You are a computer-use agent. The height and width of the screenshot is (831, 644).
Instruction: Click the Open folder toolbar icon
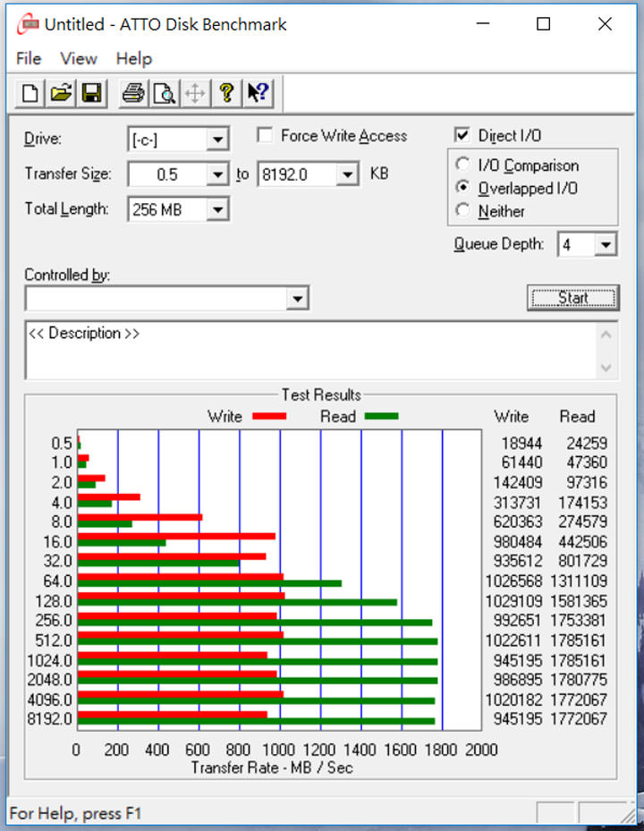point(60,92)
